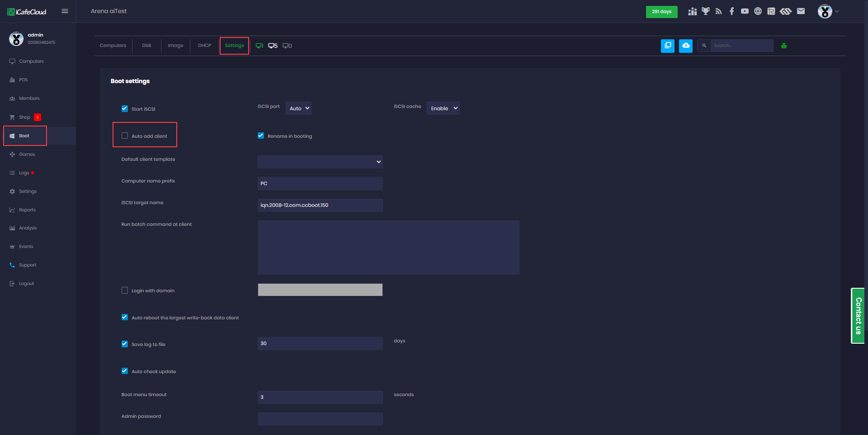Enable the Auto add client checkbox

point(125,136)
